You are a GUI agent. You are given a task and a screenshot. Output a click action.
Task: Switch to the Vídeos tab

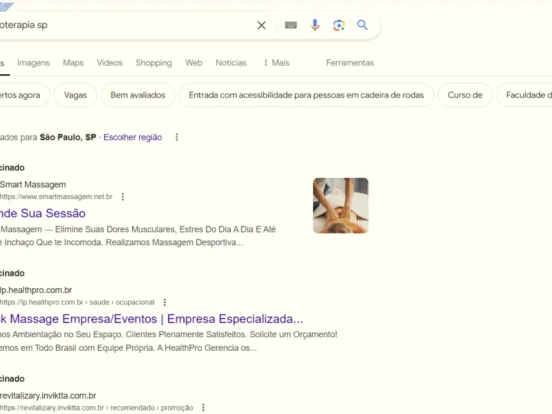[110, 63]
